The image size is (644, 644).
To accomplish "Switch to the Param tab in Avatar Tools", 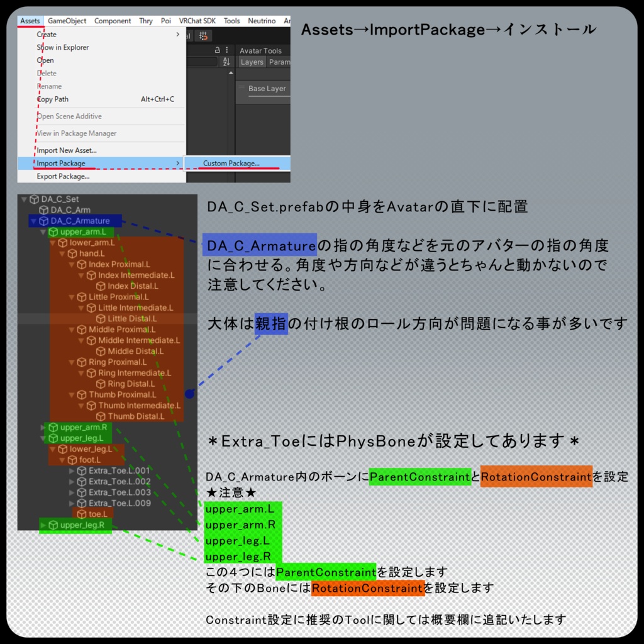I will [x=280, y=62].
